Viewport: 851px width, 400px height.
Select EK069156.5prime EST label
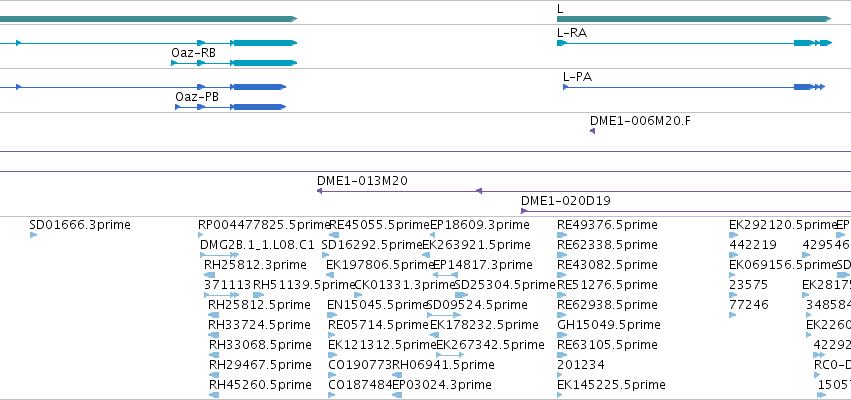pos(783,265)
